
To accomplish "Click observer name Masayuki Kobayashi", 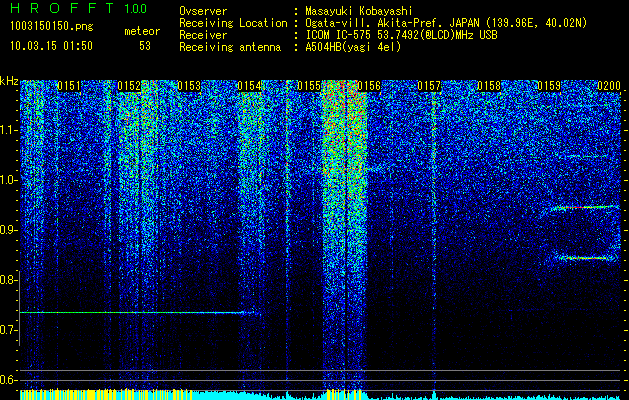I will coord(359,11).
